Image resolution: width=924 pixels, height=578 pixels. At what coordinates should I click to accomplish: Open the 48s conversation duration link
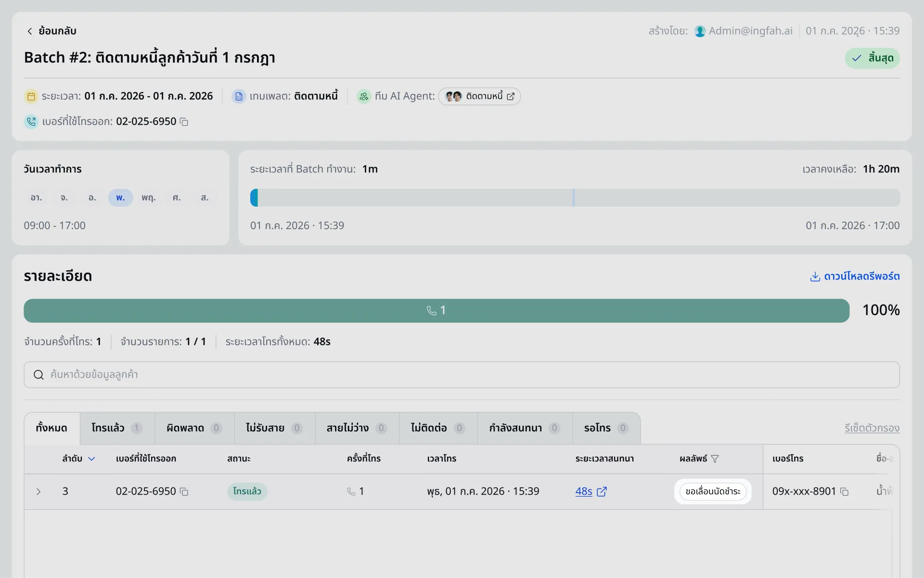pyautogui.click(x=584, y=491)
